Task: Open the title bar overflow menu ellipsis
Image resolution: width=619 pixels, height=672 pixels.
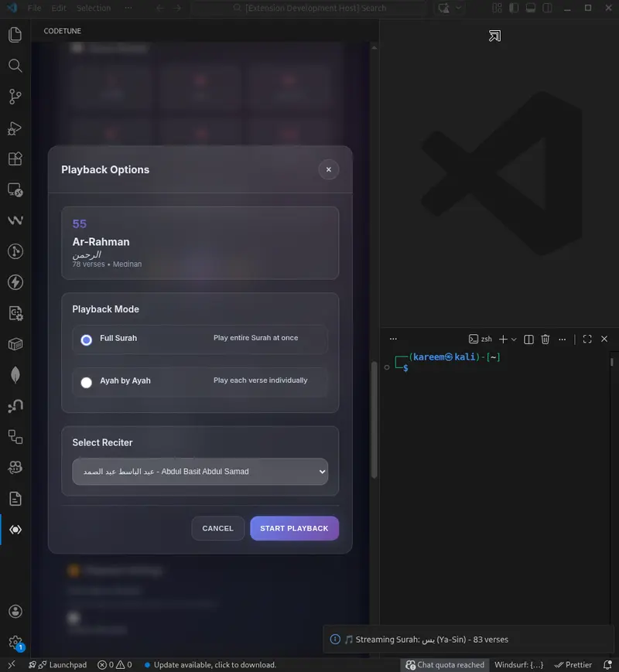Action: click(x=128, y=9)
